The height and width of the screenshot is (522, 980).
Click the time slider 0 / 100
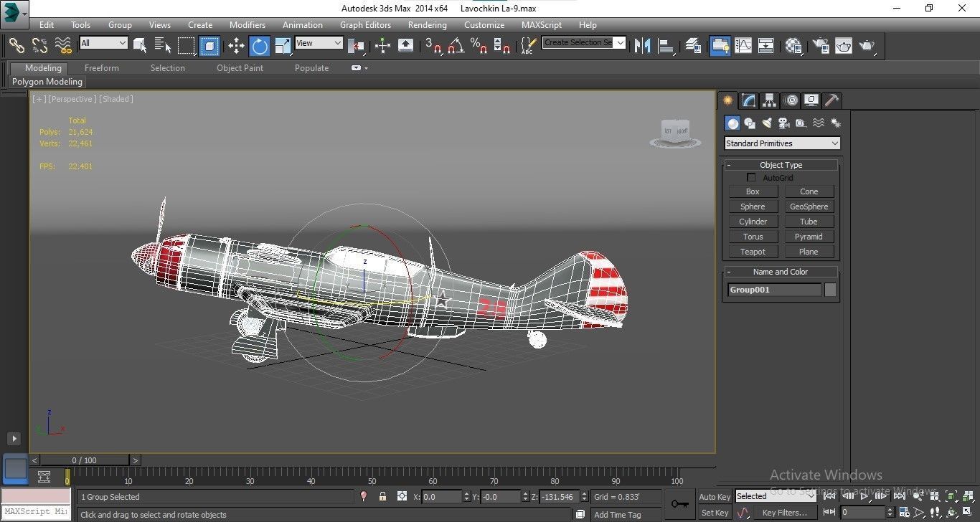point(85,460)
